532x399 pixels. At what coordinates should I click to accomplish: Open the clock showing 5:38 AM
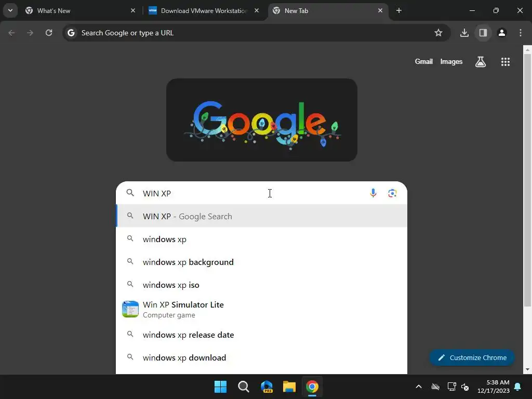pyautogui.click(x=494, y=387)
